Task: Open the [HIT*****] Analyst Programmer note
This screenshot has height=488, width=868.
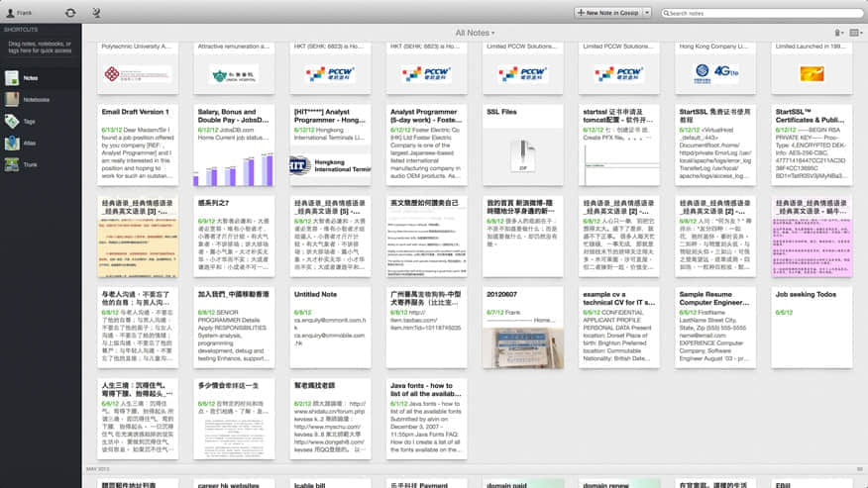Action: (331, 145)
